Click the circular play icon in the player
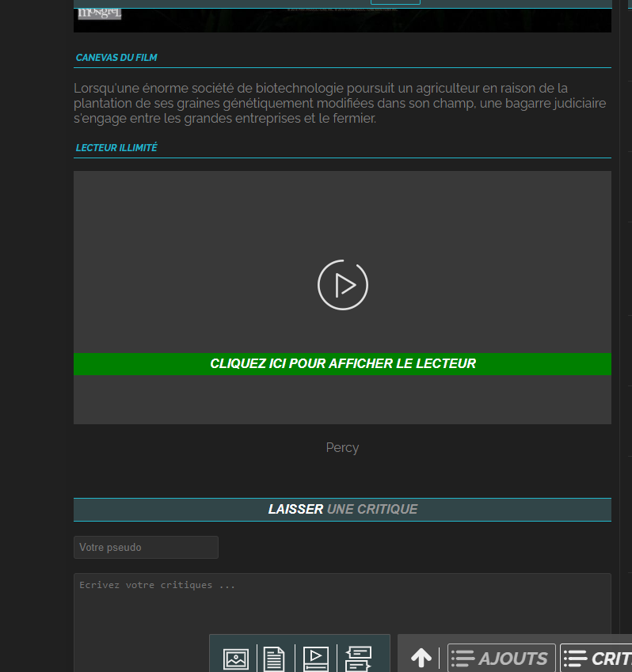Image resolution: width=632 pixels, height=672 pixels. [x=343, y=285]
